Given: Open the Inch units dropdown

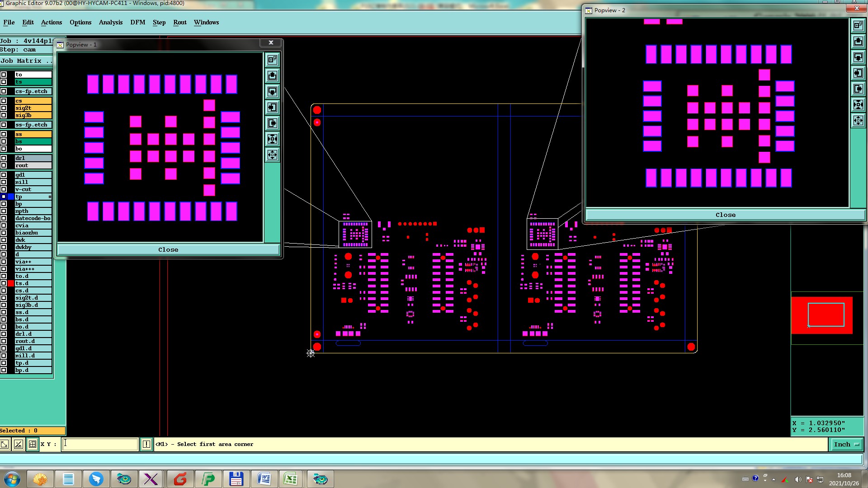Looking at the screenshot, I should 846,444.
